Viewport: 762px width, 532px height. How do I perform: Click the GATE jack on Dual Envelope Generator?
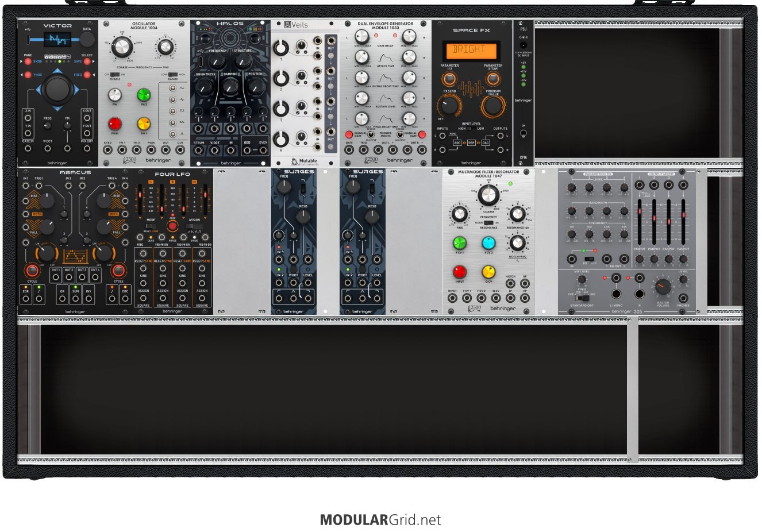[x=349, y=150]
